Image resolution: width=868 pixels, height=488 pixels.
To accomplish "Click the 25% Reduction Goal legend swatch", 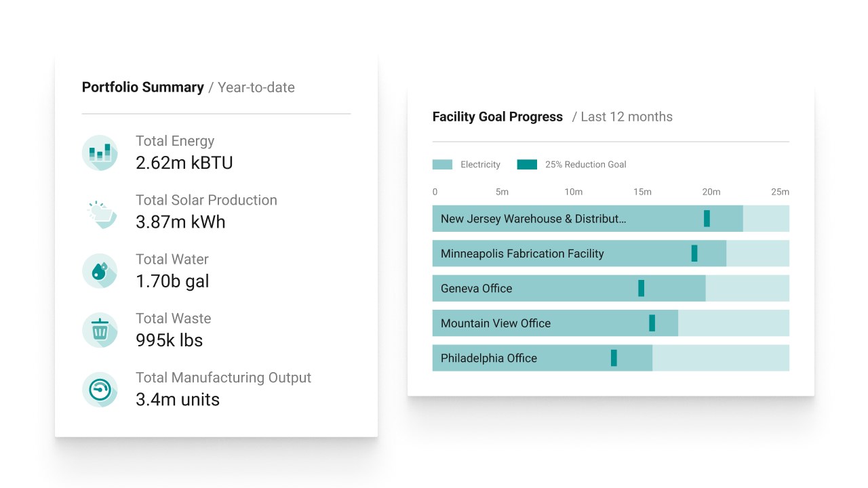I will point(527,165).
